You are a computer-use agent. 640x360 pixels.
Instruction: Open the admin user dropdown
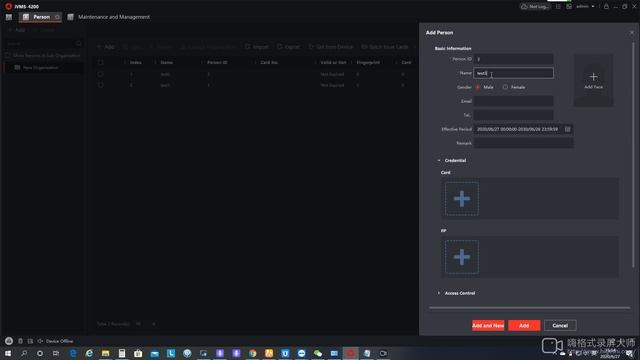585,7
